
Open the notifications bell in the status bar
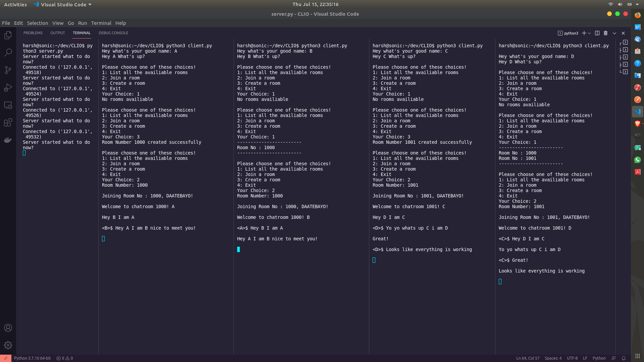624,358
